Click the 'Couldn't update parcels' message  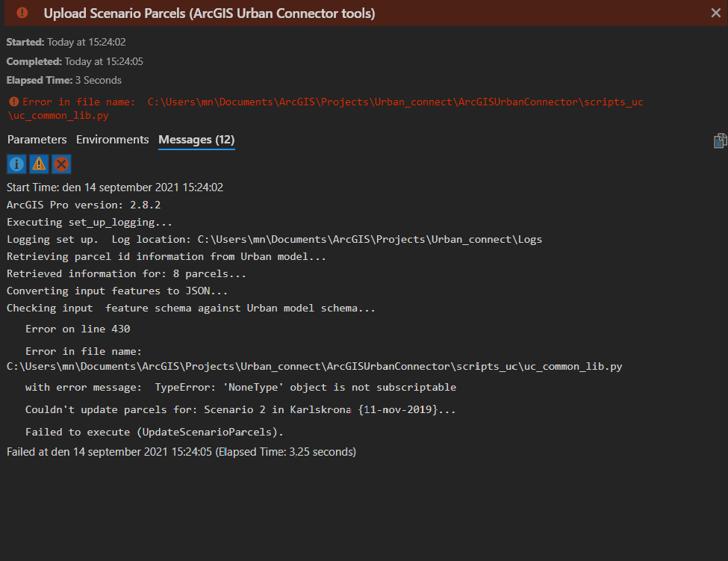(240, 409)
